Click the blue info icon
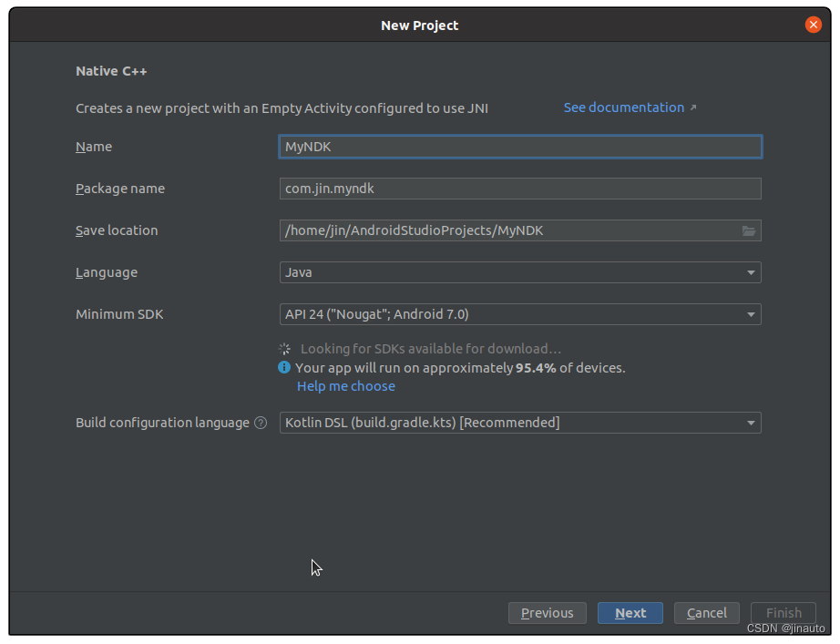The height and width of the screenshot is (644, 840). coord(284,368)
